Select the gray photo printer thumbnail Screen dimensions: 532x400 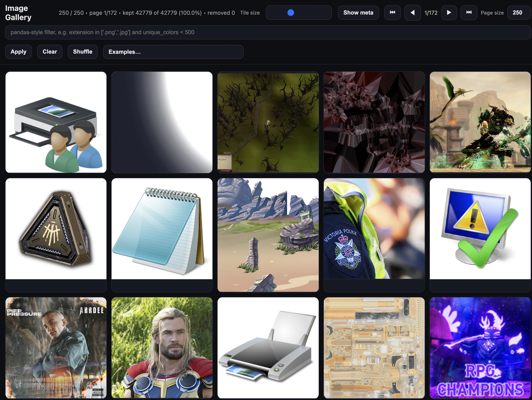(x=268, y=348)
